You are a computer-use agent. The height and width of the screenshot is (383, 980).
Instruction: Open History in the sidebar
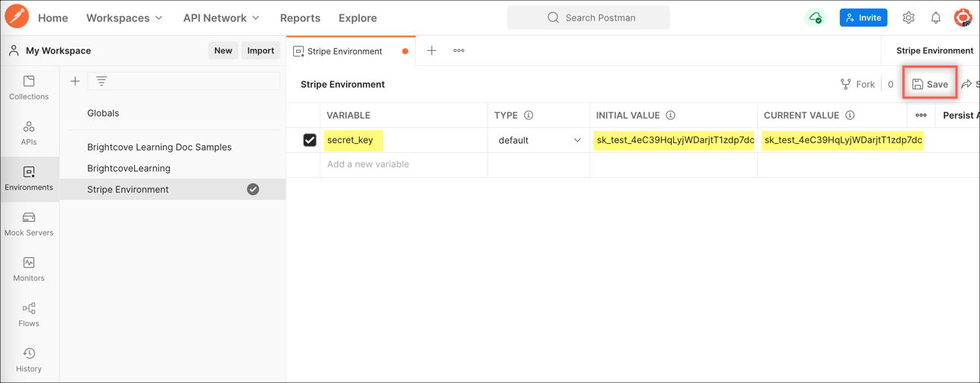click(29, 360)
